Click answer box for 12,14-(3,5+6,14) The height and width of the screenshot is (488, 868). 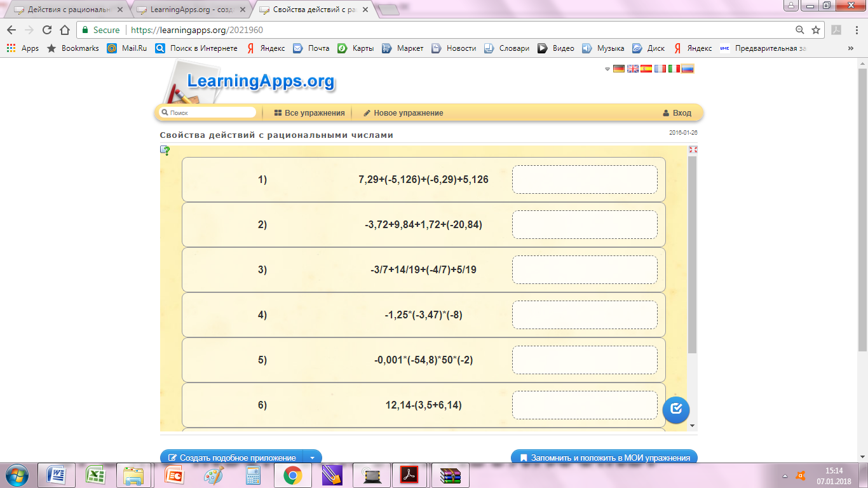click(x=585, y=405)
